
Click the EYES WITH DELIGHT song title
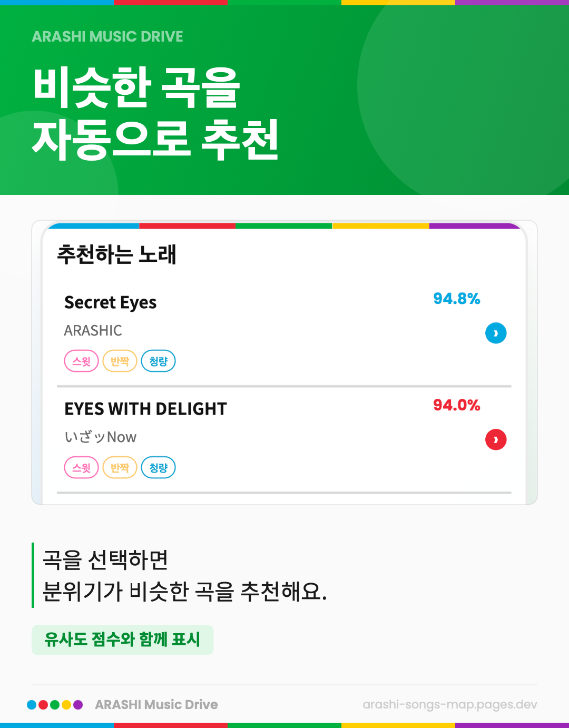pyautogui.click(x=145, y=409)
